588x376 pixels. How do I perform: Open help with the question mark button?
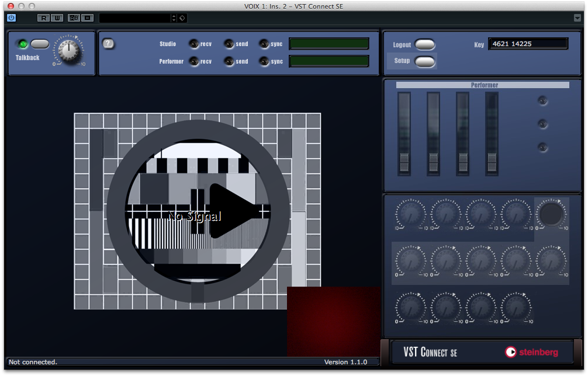(x=108, y=43)
